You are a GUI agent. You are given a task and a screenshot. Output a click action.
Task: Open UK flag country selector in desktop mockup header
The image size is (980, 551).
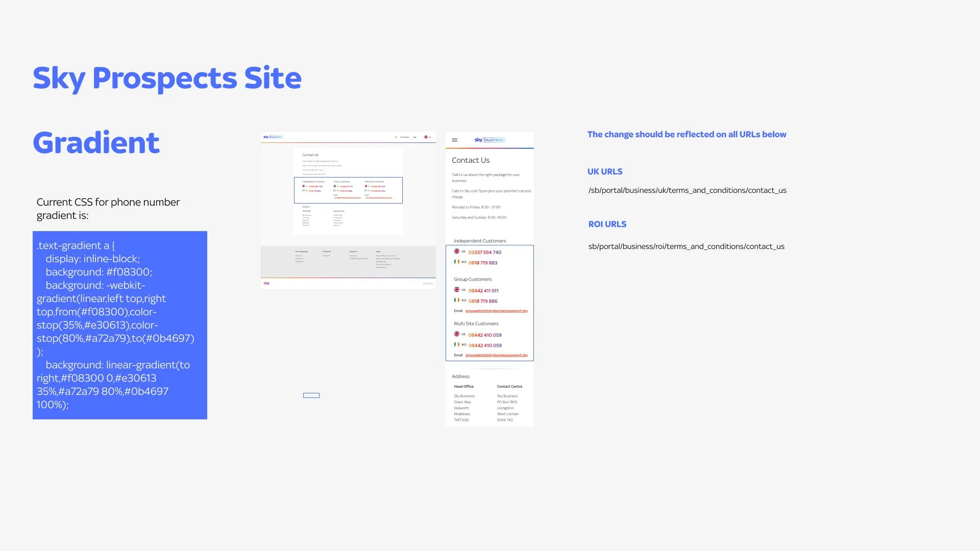(427, 137)
